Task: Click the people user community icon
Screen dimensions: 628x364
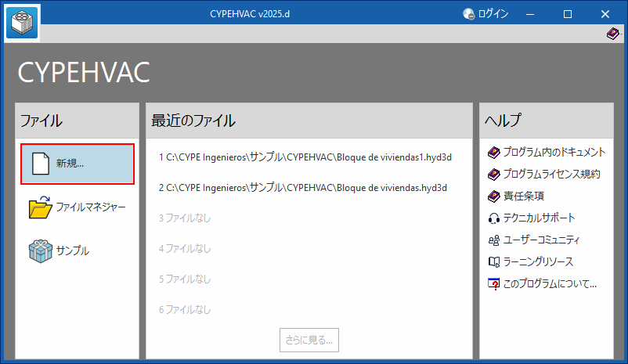Action: 494,240
